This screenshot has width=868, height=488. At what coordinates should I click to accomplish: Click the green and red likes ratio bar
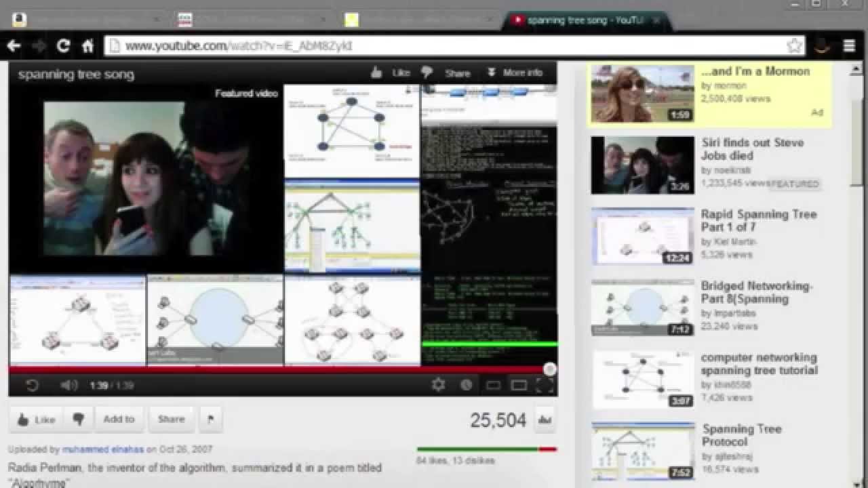coord(486,449)
